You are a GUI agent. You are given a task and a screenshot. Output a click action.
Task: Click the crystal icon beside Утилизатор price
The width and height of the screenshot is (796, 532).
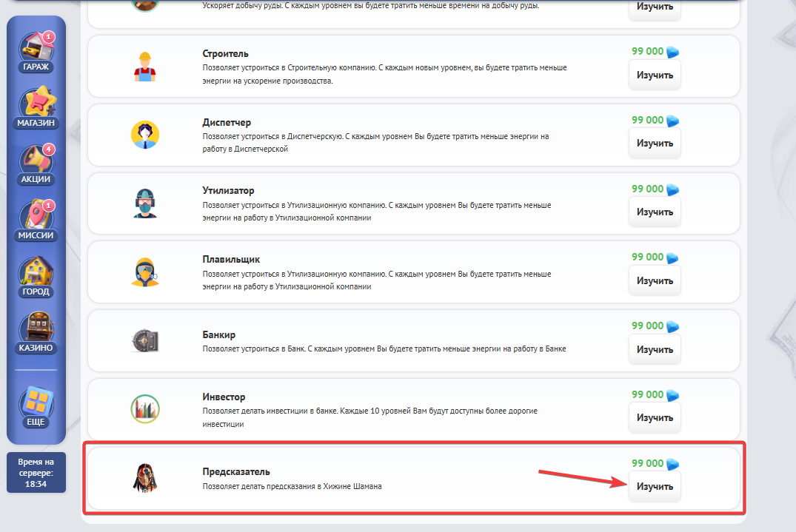[672, 189]
